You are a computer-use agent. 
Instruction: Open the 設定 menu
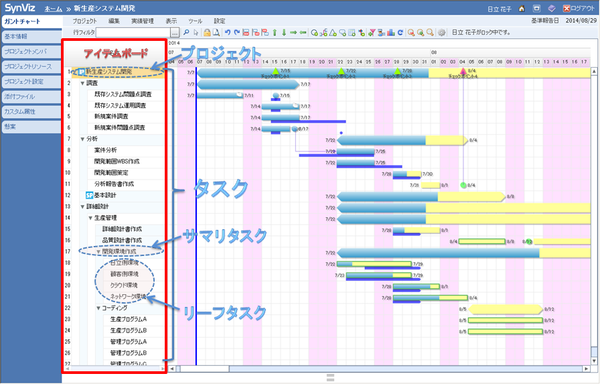pyautogui.click(x=219, y=21)
